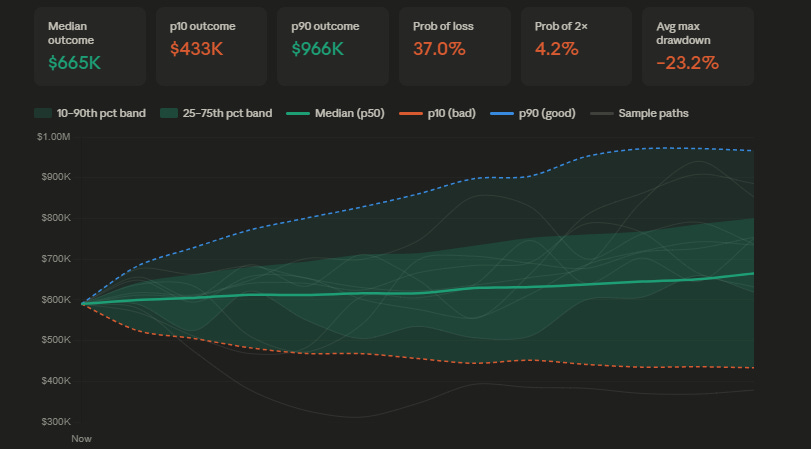Click the $300K y-axis label
Viewport: 811px width, 449px height.
tap(56, 422)
